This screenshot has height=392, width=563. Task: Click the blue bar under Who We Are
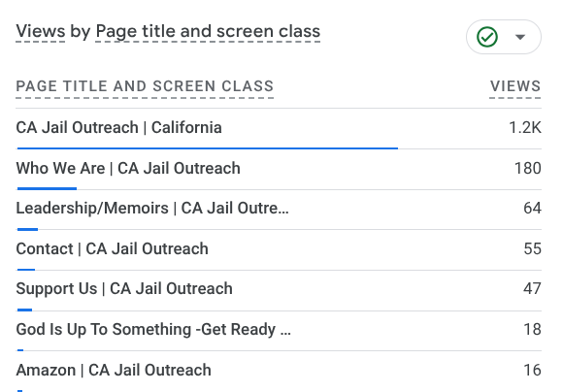47,188
